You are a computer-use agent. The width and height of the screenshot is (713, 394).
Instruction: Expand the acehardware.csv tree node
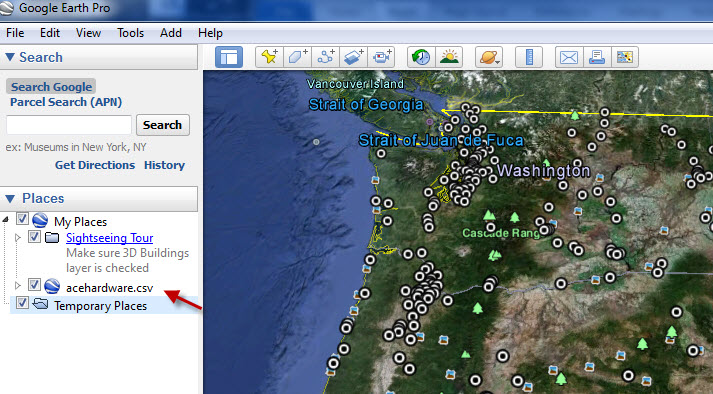point(18,286)
